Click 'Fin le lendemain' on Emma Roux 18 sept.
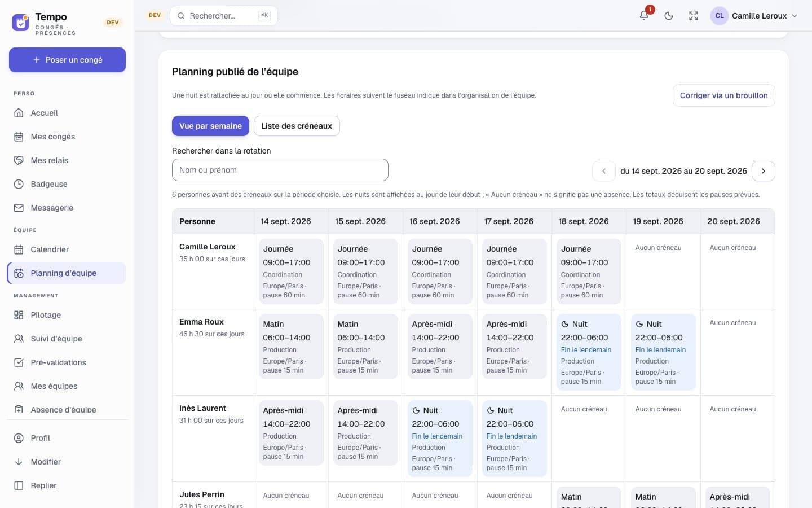Image resolution: width=812 pixels, height=508 pixels. [x=586, y=350]
